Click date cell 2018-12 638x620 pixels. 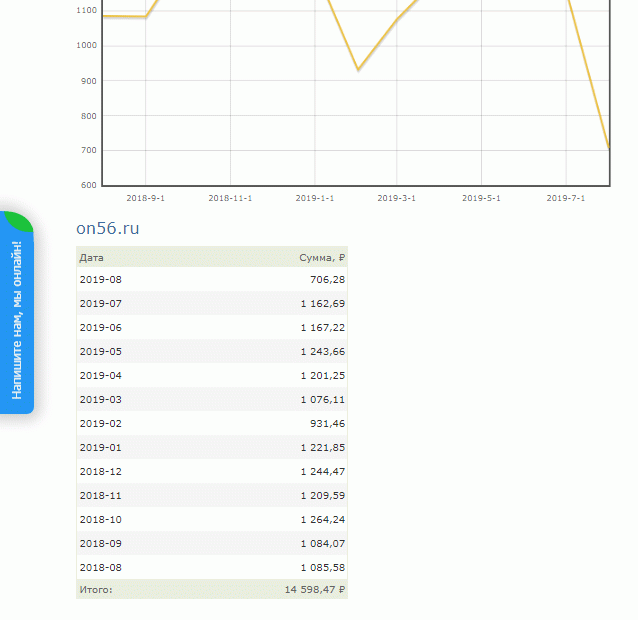pyautogui.click(x=101, y=472)
